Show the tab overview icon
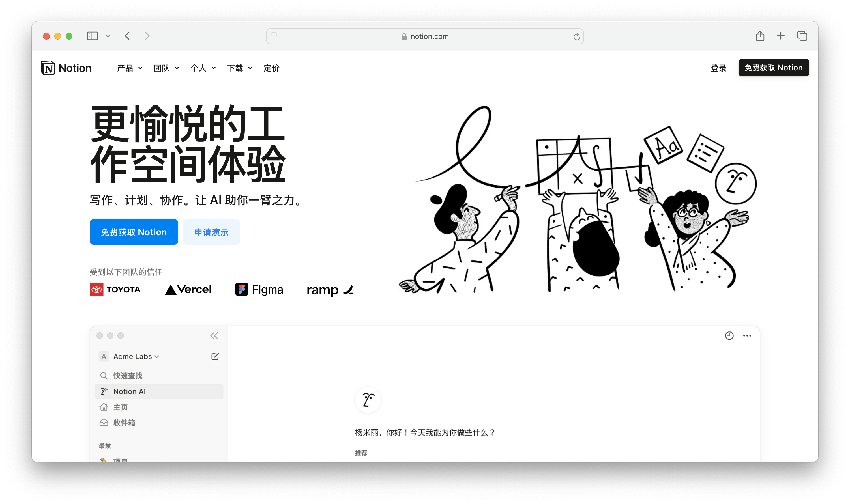Image resolution: width=850 pixels, height=504 pixels. pyautogui.click(x=802, y=36)
